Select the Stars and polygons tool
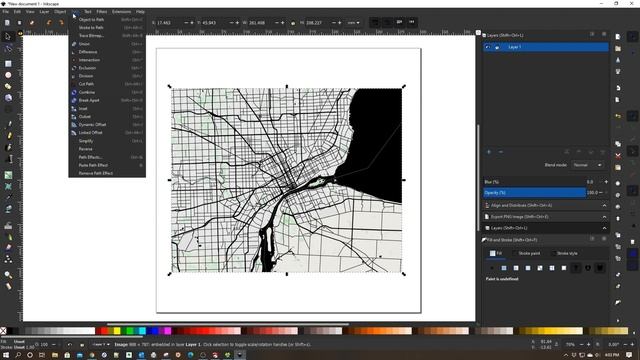 coord(8,87)
